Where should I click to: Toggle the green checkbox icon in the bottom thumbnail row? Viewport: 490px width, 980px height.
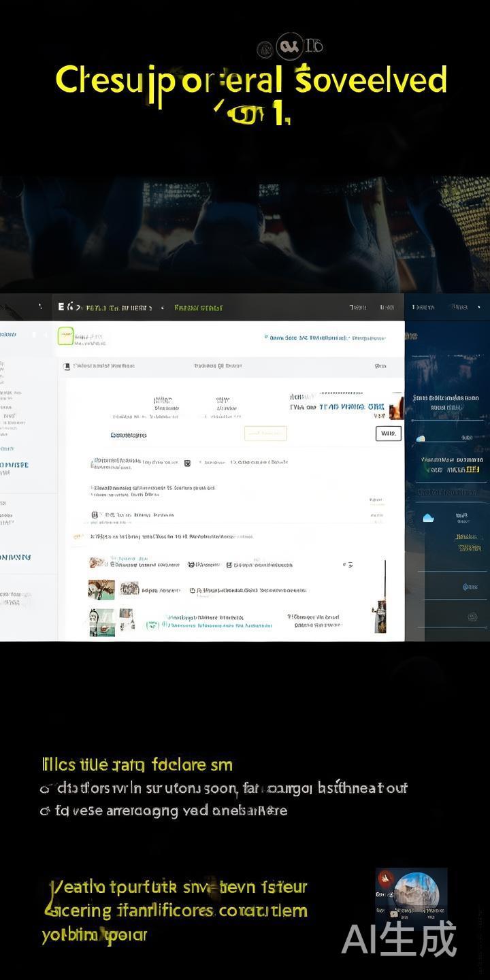click(x=152, y=623)
